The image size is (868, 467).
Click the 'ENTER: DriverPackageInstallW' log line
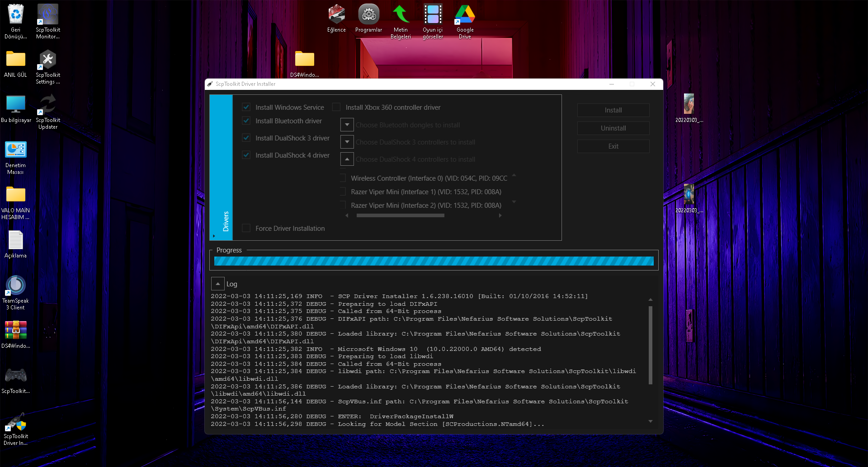[332, 416]
